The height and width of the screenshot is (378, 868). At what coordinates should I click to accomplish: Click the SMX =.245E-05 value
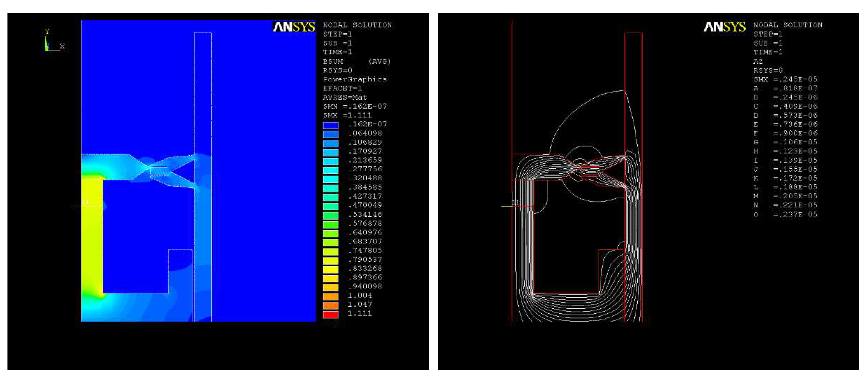(785, 79)
